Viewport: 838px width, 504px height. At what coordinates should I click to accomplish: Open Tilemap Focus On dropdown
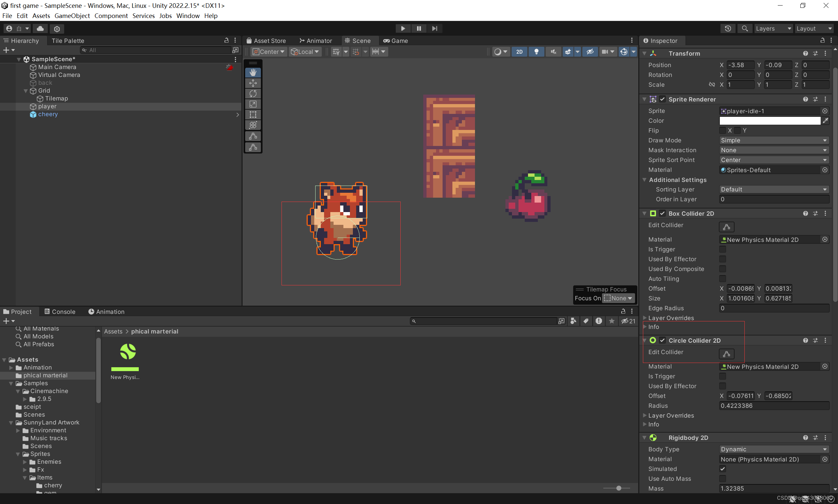tap(618, 298)
